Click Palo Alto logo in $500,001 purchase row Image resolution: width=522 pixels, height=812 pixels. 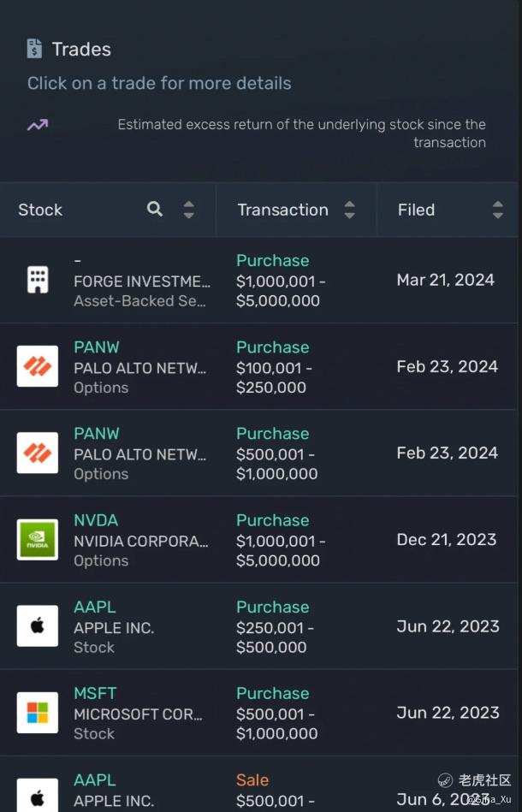click(x=38, y=453)
